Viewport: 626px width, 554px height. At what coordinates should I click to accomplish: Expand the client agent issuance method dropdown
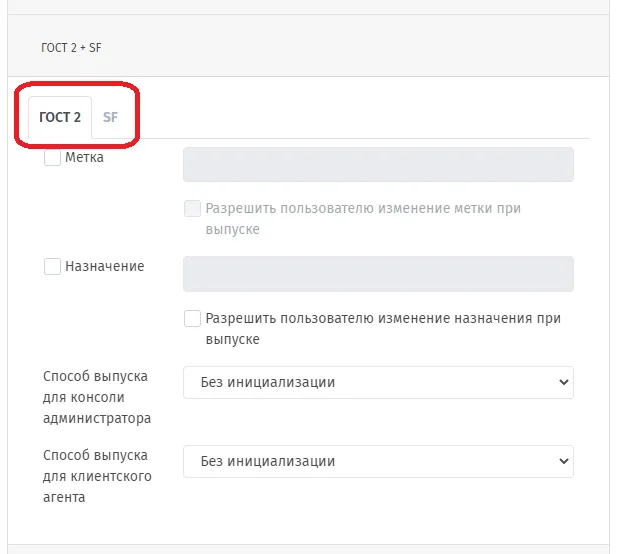(378, 461)
